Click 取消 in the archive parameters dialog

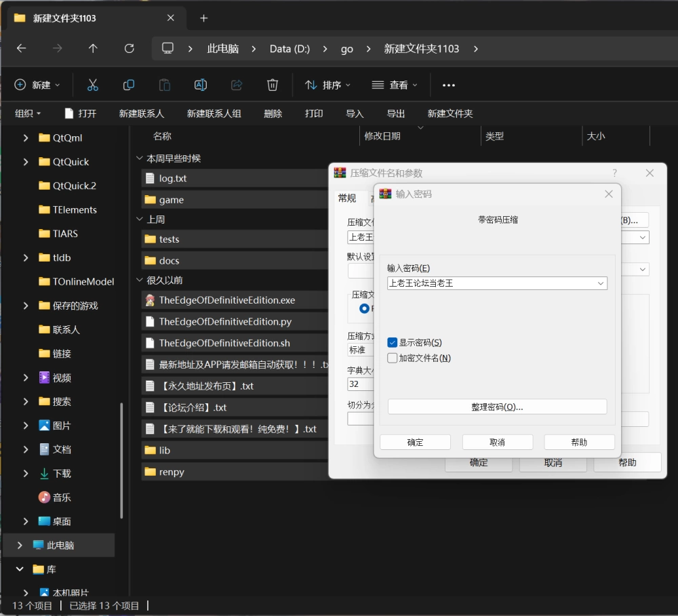(553, 463)
